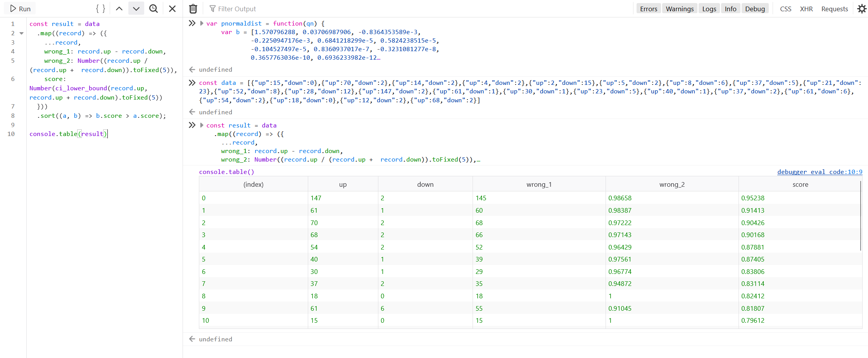Clear console output with trash icon
Viewport: 868px width, 358px height.
click(x=193, y=9)
